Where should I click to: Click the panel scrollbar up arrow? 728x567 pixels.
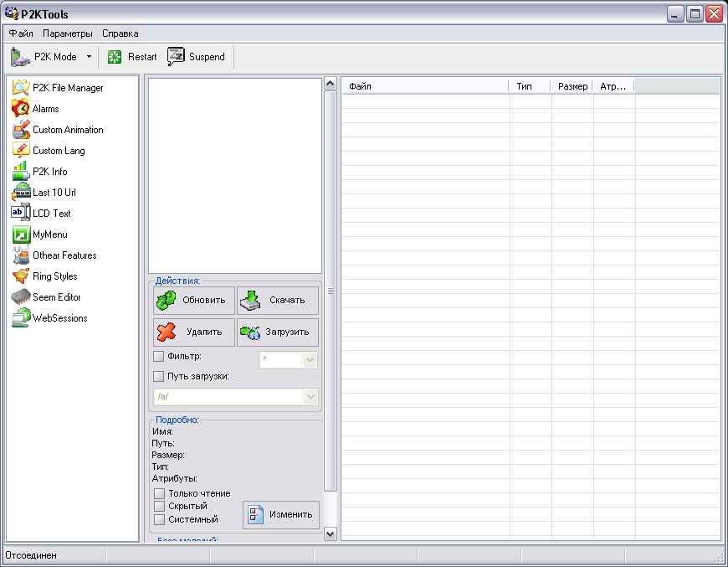(330, 84)
